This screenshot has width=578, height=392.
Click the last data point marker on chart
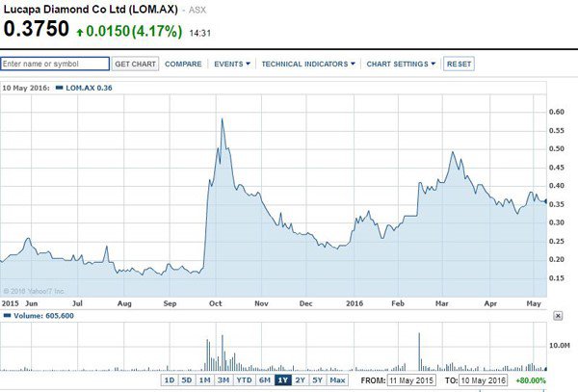(546, 201)
